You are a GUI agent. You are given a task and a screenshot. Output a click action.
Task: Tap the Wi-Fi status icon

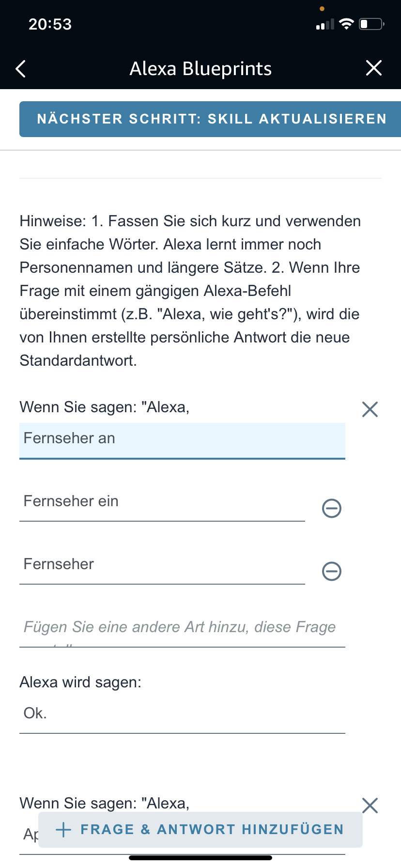347,24
